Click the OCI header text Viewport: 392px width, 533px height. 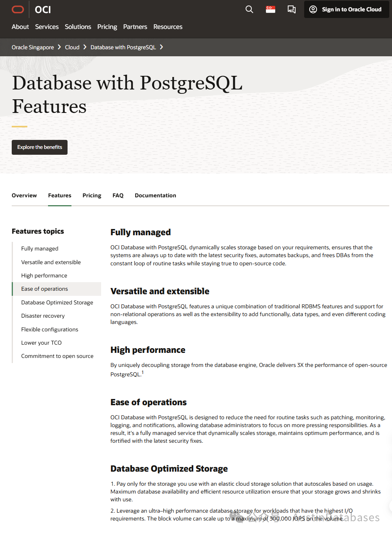pyautogui.click(x=43, y=10)
